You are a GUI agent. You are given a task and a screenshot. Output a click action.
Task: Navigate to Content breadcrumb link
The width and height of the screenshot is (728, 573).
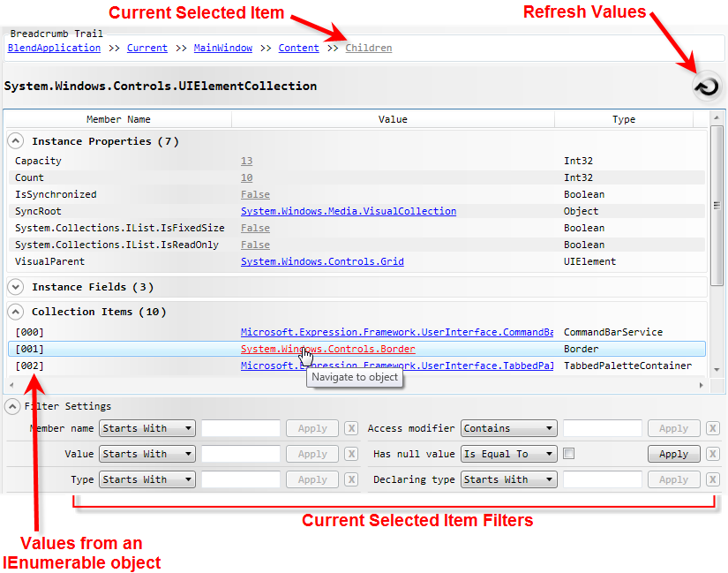coord(298,48)
